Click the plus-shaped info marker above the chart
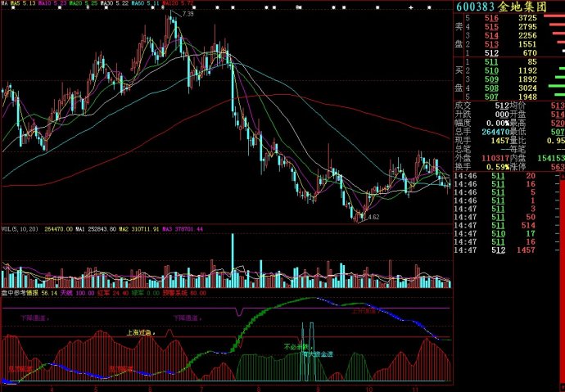Image resolution: width=565 pixels, height=392 pixels. coord(410,7)
